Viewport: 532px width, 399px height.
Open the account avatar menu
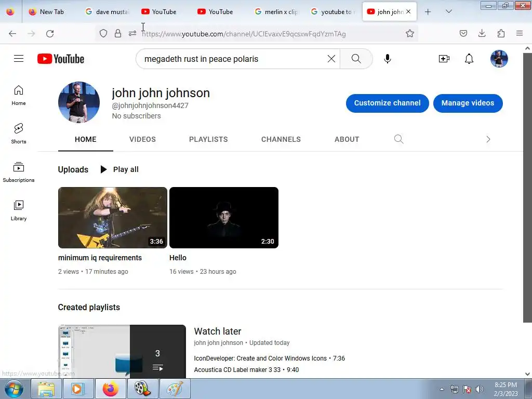coord(499,59)
